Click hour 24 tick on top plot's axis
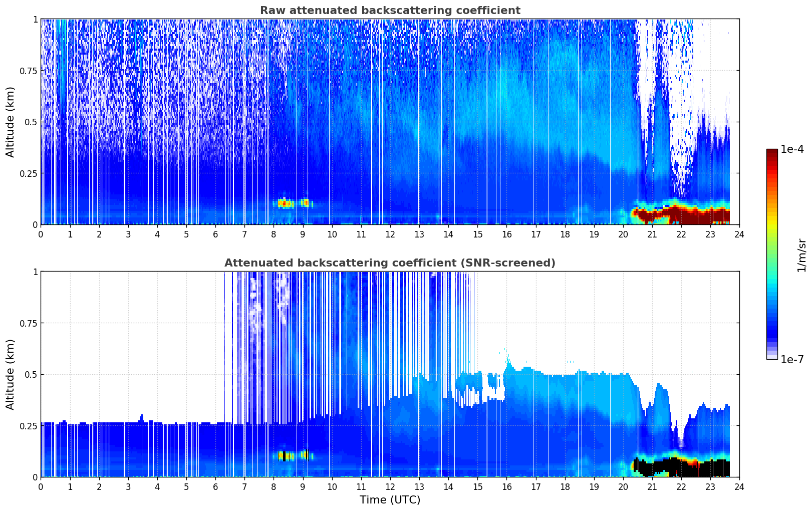Image resolution: width=812 pixels, height=511 pixels. (739, 234)
